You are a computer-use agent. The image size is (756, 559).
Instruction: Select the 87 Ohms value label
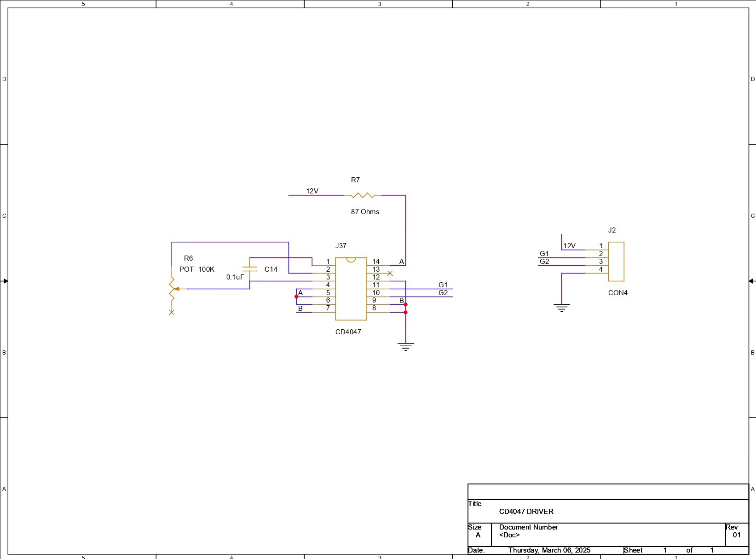365,212
